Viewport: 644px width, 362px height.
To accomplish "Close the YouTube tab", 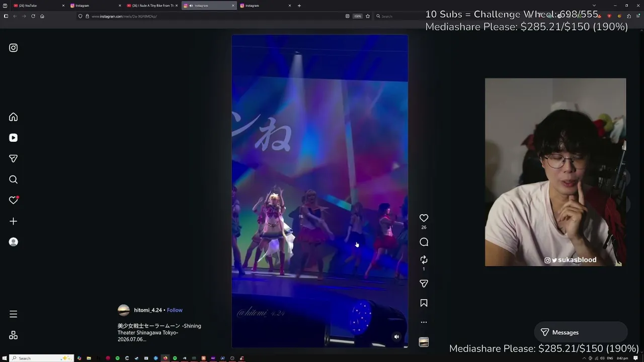I will [x=63, y=6].
